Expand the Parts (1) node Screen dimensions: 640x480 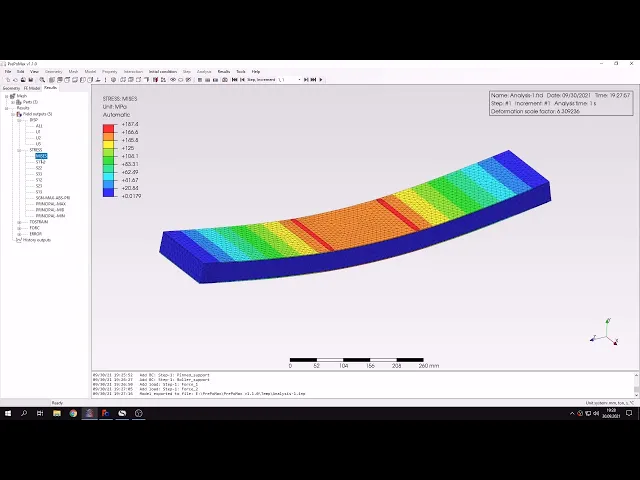pos(13,102)
